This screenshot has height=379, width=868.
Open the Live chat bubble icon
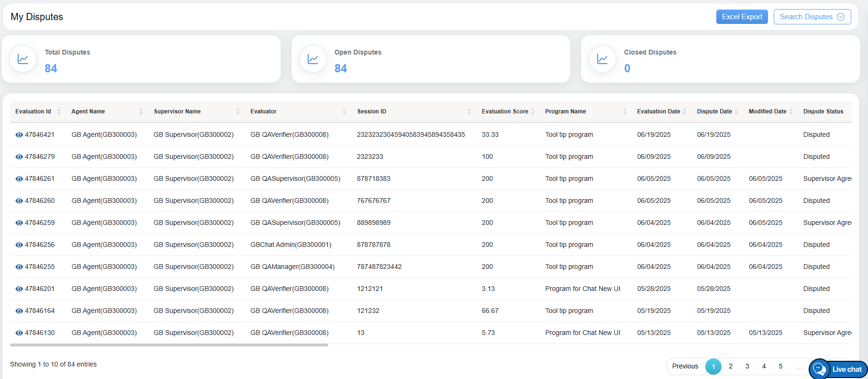tap(820, 369)
